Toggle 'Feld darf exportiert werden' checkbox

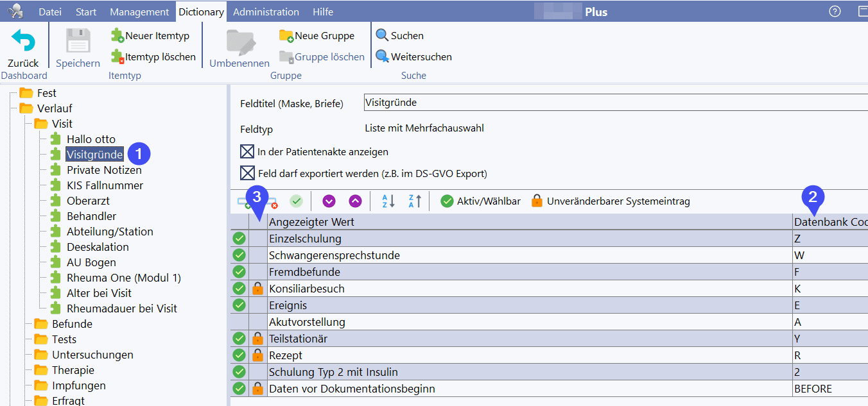point(247,173)
